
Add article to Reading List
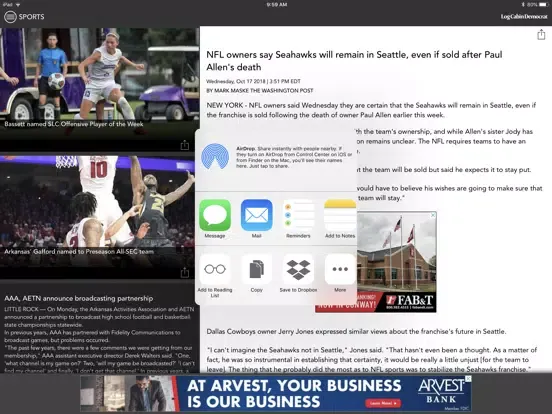pyautogui.click(x=215, y=269)
